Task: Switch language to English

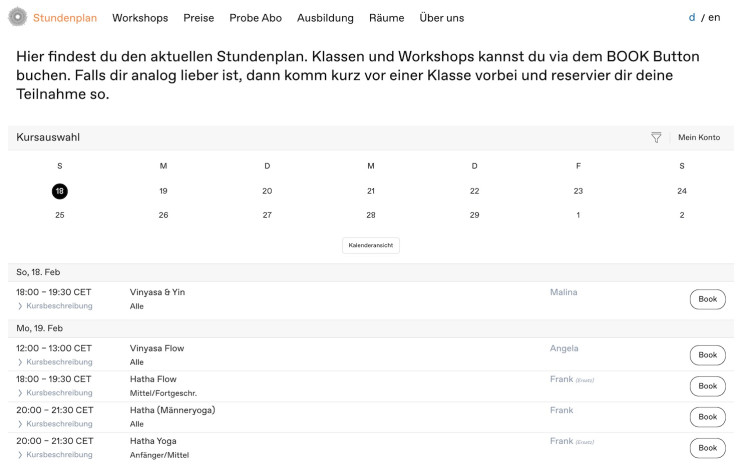Action: [714, 18]
